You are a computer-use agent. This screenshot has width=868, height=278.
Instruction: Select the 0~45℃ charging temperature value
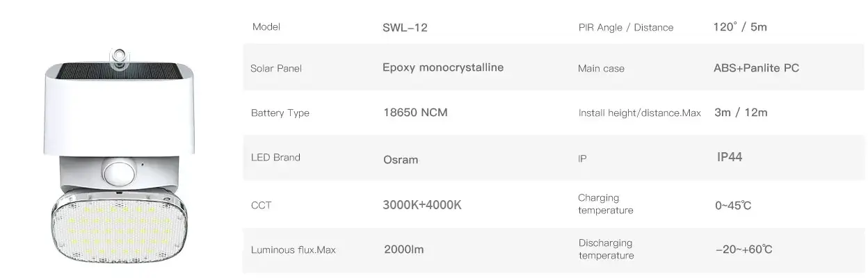tap(733, 206)
